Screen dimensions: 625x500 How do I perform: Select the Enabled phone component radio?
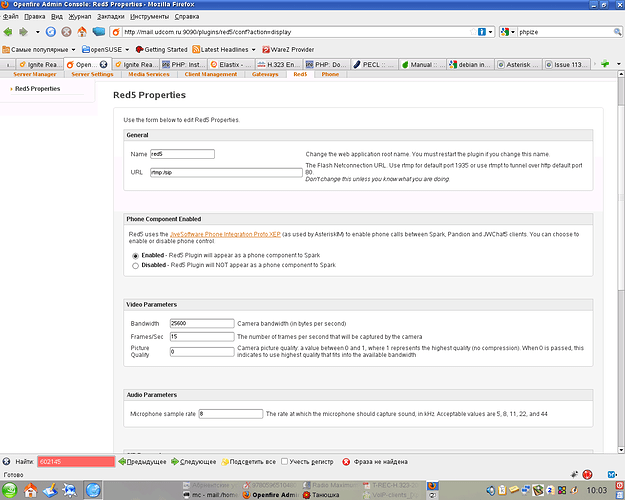click(136, 256)
